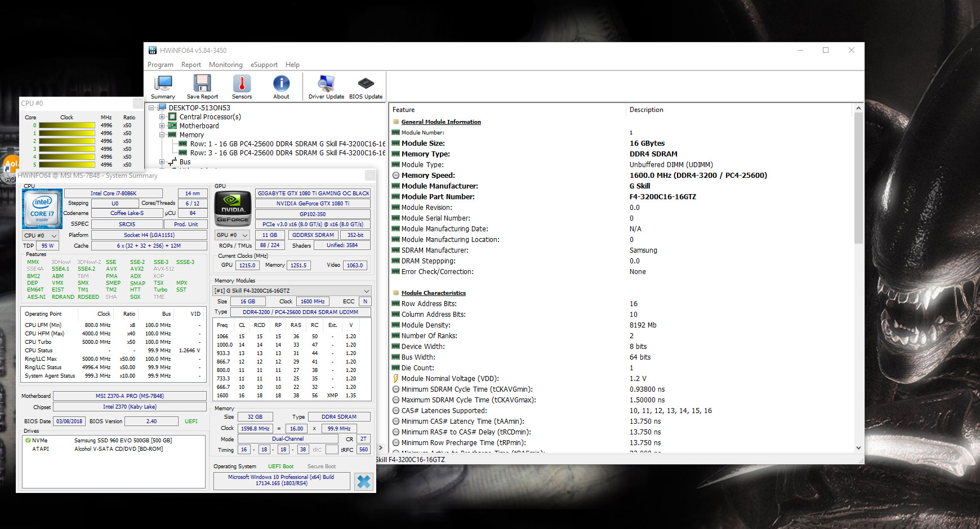This screenshot has height=529, width=980.
Task: Open the Monitoring menu
Action: pyautogui.click(x=226, y=65)
